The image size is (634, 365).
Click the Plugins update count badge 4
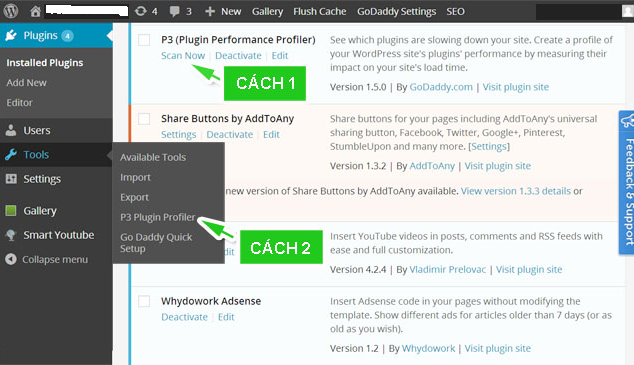[x=67, y=36]
